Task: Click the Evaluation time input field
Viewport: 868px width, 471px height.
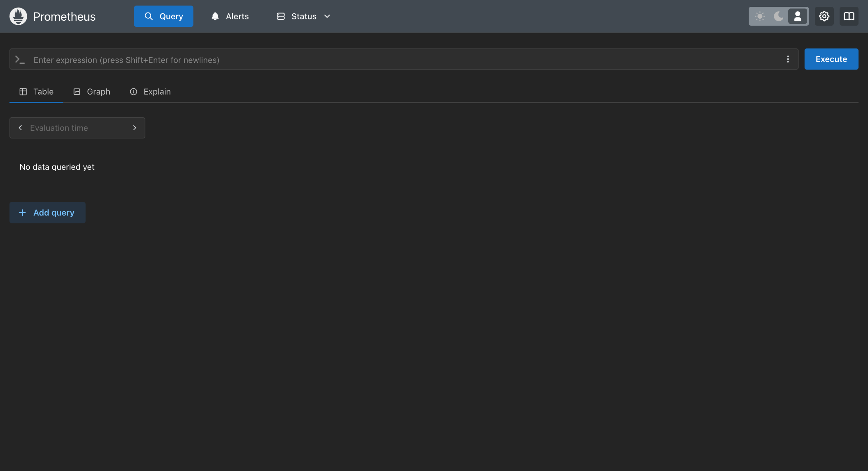Action: [x=77, y=128]
